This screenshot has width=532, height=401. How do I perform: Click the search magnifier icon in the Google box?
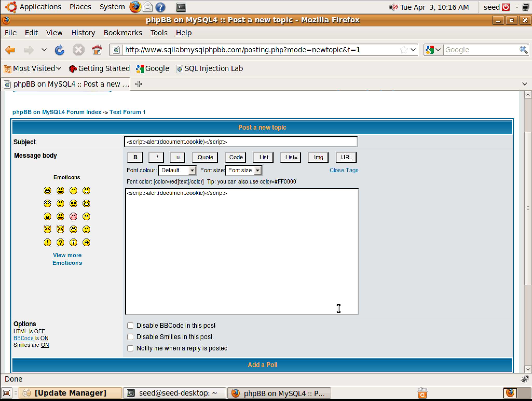coord(523,50)
